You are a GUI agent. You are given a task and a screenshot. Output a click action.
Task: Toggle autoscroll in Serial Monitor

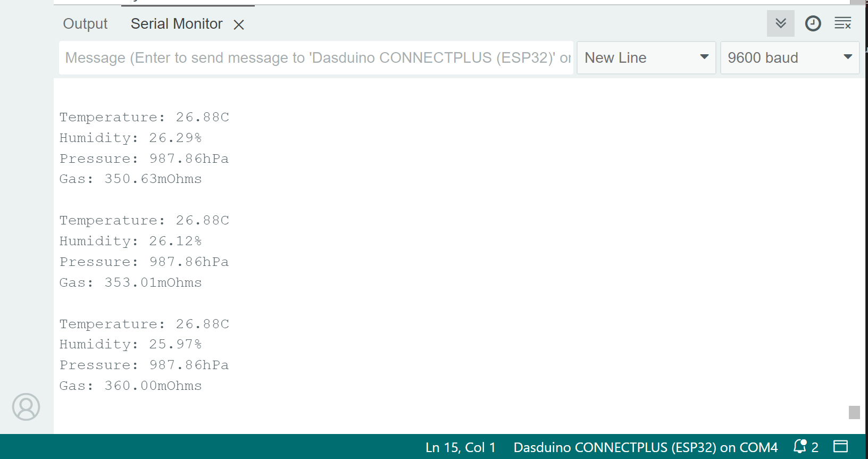pyautogui.click(x=780, y=23)
